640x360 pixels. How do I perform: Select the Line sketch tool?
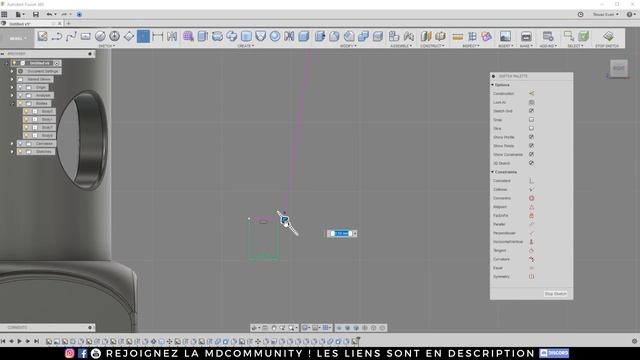(x=57, y=36)
